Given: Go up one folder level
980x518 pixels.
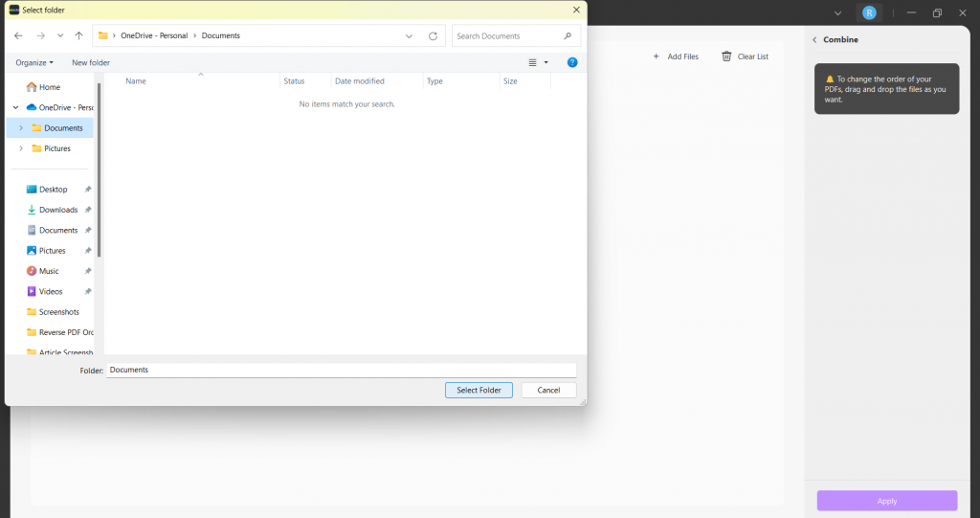Looking at the screenshot, I should (78, 35).
